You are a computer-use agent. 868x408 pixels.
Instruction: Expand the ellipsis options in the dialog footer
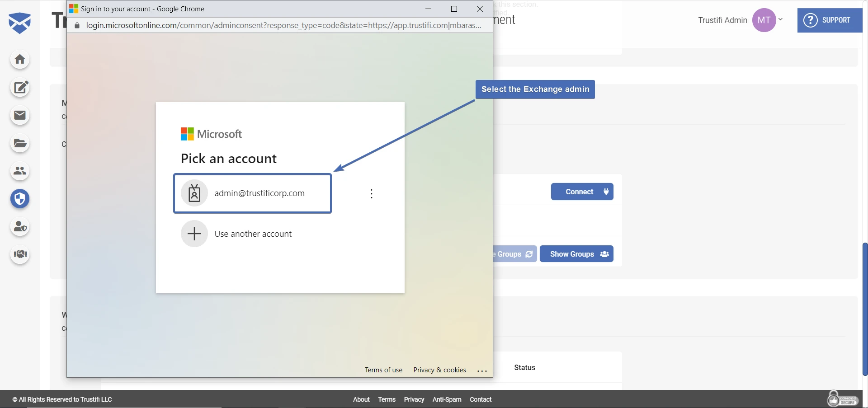coord(482,370)
